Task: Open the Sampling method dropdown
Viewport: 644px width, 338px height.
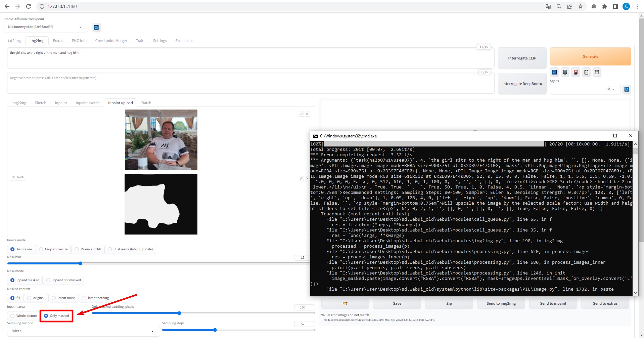Action: [x=83, y=331]
